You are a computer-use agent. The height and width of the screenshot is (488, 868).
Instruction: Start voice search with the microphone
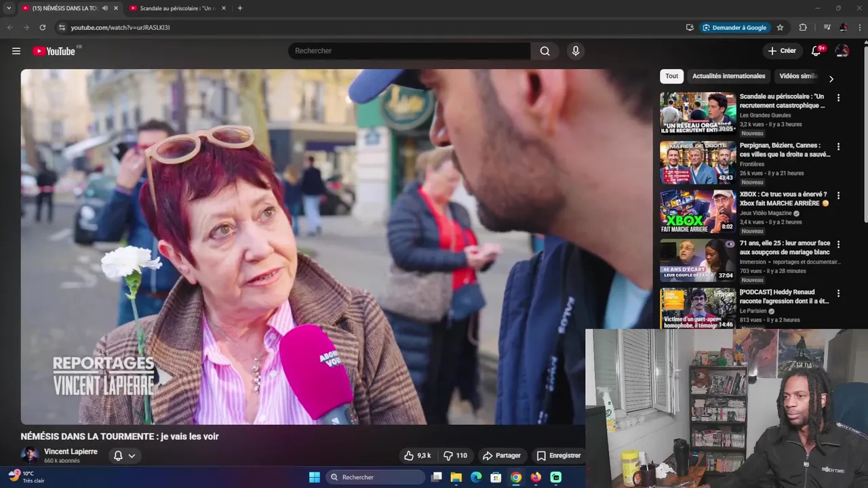tap(576, 51)
